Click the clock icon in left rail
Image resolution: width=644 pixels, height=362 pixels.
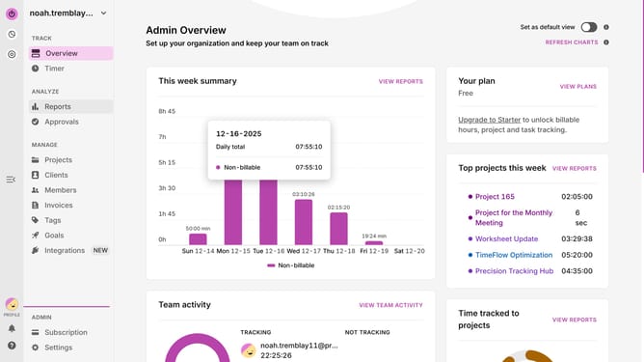click(x=12, y=34)
